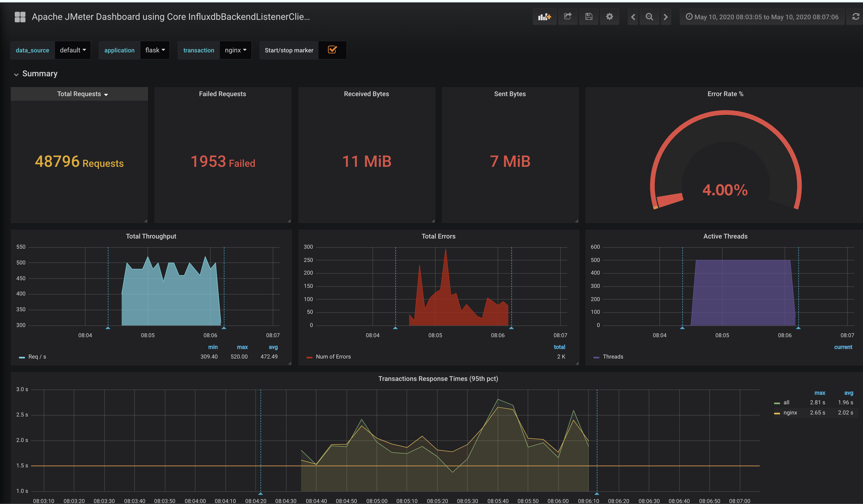863x504 pixels.
Task: Open the transaction dropdown set to nginx
Action: [235, 50]
